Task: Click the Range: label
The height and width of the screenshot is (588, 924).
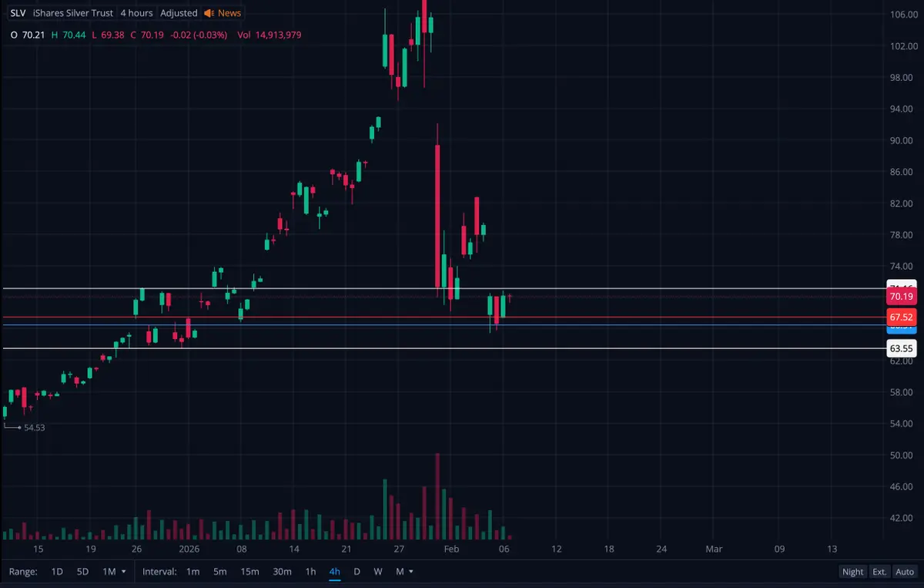Action: (24, 572)
